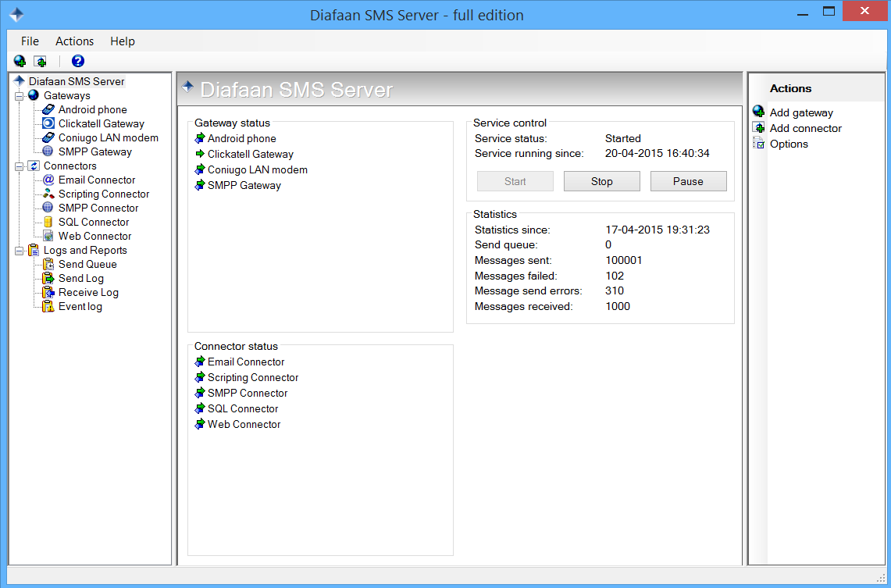Screen dimensions: 891x588
Task: Click Email Connector status arrow icon
Action: tap(199, 362)
